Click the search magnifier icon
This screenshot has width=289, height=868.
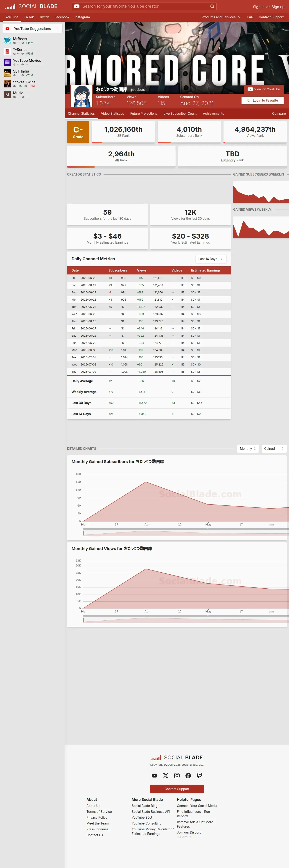pos(212,6)
